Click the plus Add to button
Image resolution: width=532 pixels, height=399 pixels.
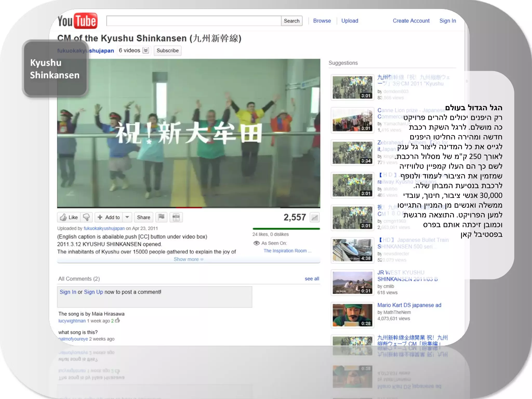pos(109,217)
